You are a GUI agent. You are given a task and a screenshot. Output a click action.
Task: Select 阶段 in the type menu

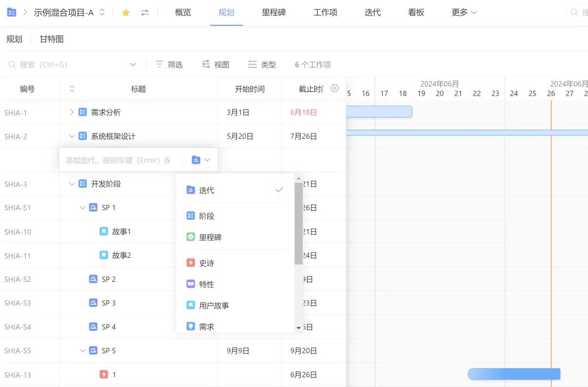point(235,216)
